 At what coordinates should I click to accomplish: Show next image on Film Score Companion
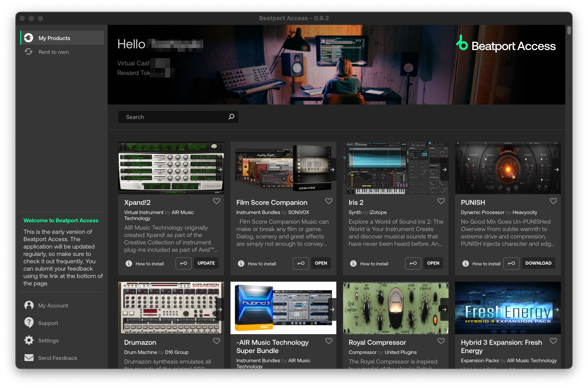pos(332,170)
